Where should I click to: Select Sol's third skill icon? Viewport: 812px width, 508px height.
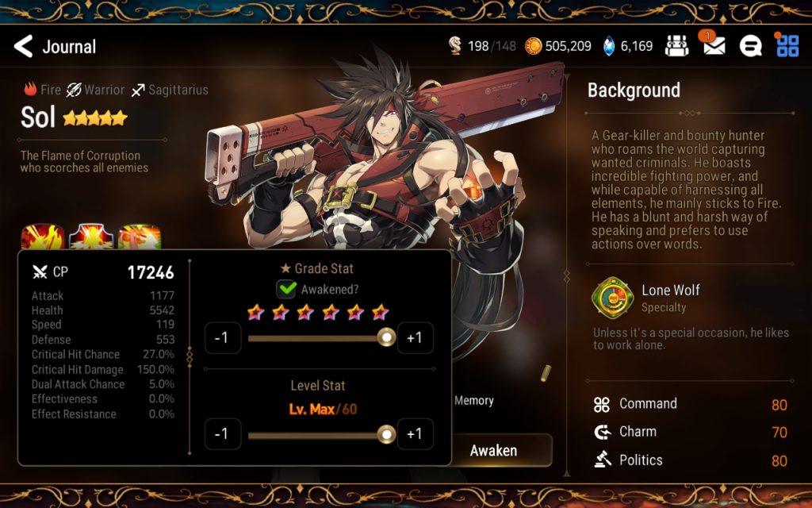tap(140, 237)
